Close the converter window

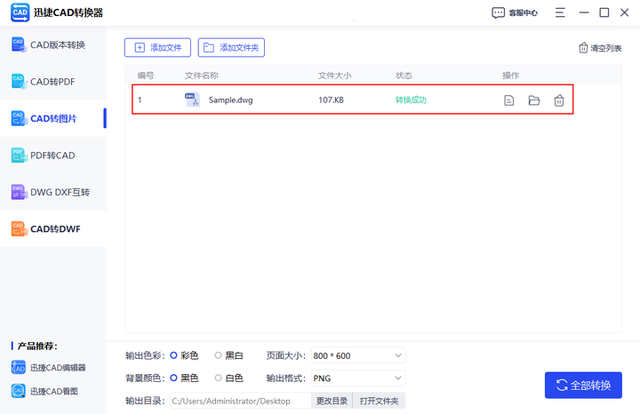pyautogui.click(x=624, y=13)
